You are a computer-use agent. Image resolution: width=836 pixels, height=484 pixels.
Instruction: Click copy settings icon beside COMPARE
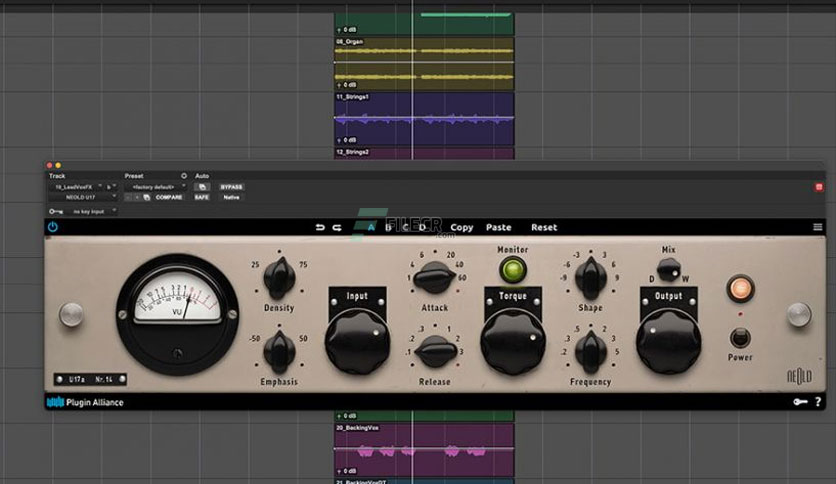tap(147, 197)
